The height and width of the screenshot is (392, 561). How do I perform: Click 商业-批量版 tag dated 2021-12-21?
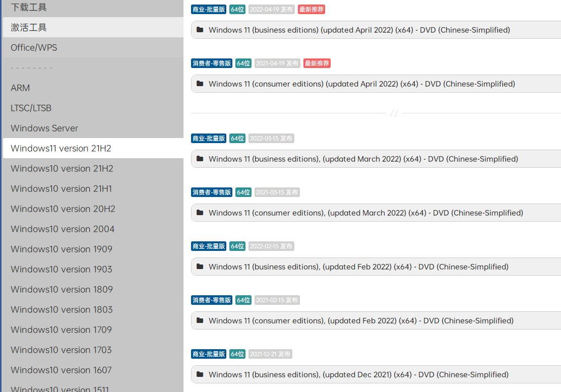coord(209,354)
